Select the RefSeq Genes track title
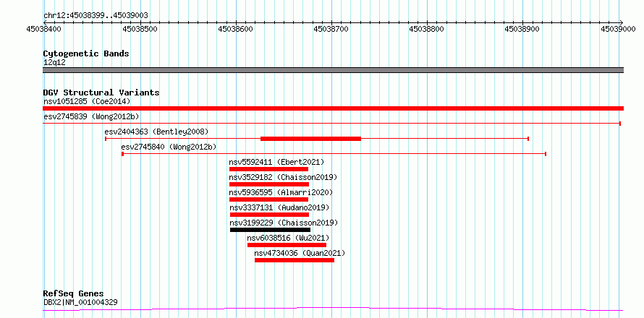The image size is (644, 318). click(x=74, y=294)
